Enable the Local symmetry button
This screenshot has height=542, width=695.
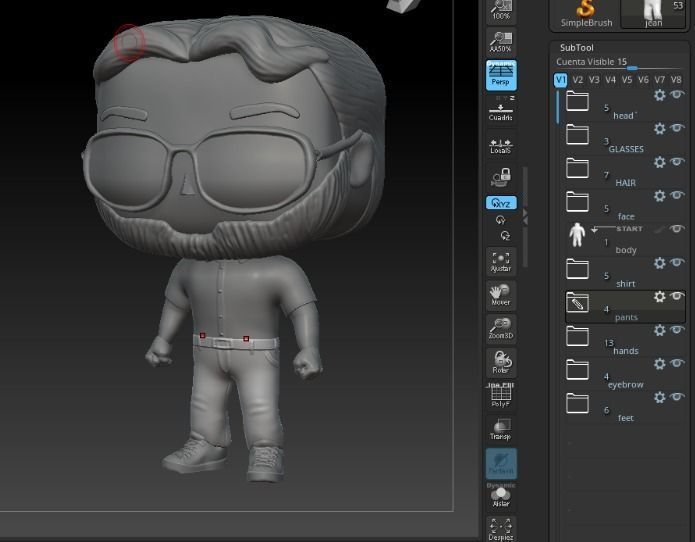point(501,146)
